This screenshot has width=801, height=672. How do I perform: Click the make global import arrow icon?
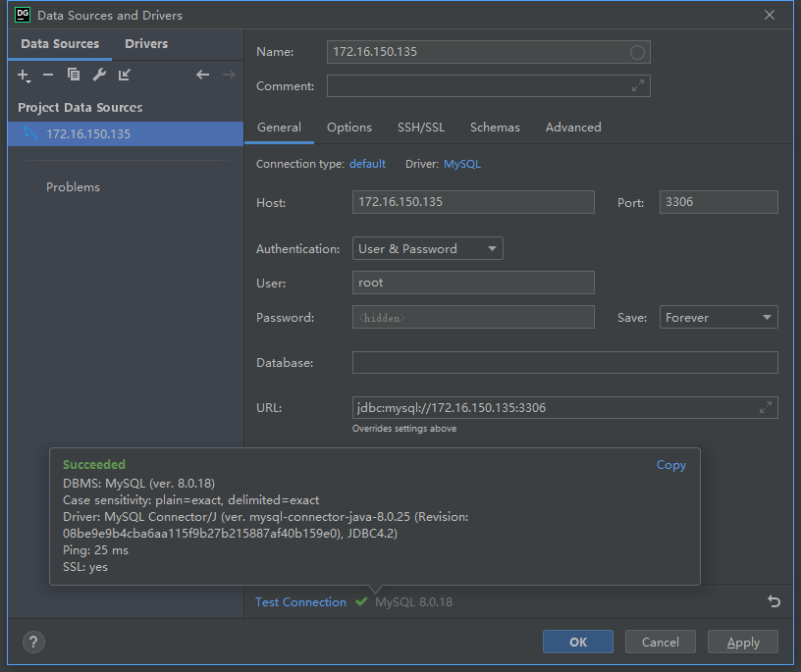(124, 75)
